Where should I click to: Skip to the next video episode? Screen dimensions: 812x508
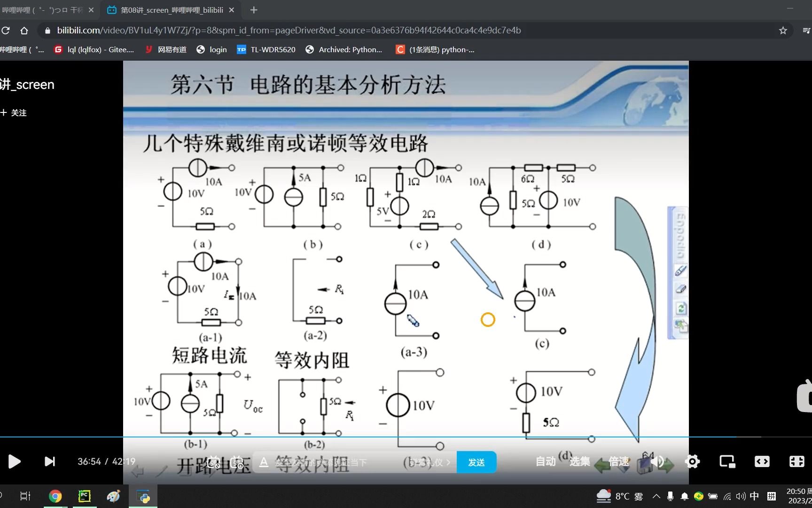(50, 461)
